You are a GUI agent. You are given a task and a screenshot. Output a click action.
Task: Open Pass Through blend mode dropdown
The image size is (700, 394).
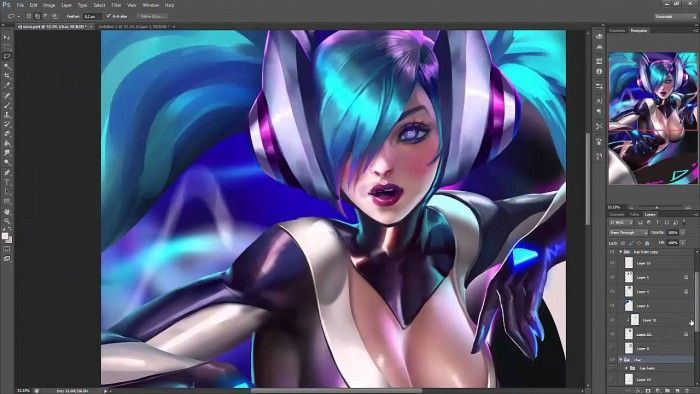click(628, 232)
